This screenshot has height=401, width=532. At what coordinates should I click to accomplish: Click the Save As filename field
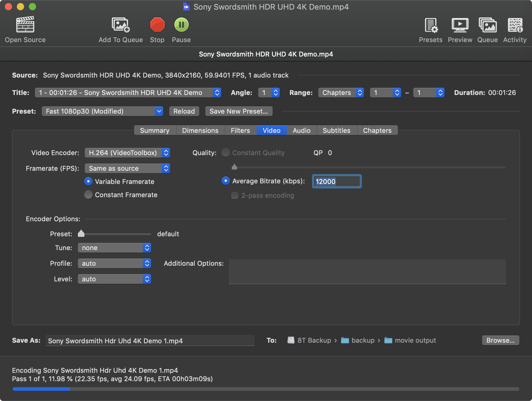150,341
